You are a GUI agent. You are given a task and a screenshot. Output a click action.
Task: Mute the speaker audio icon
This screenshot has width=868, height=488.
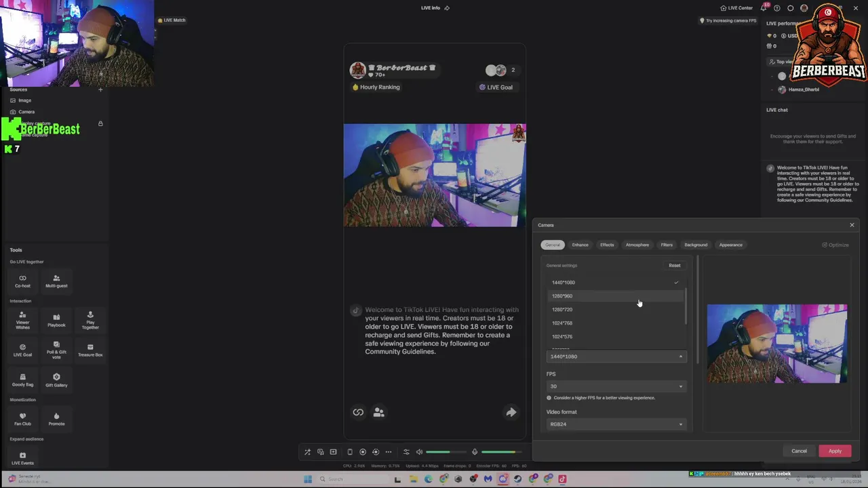point(419,452)
